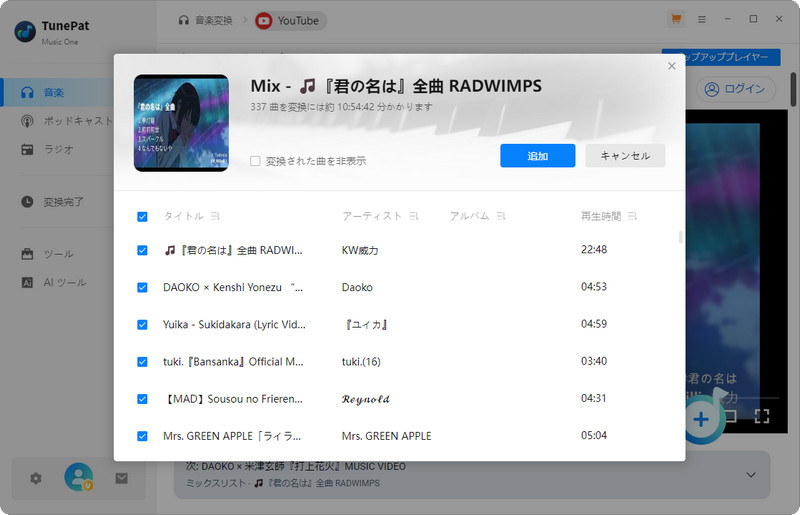The height and width of the screenshot is (515, 800).
Task: Toggle fullscreen on the video player
Action: coord(762,416)
